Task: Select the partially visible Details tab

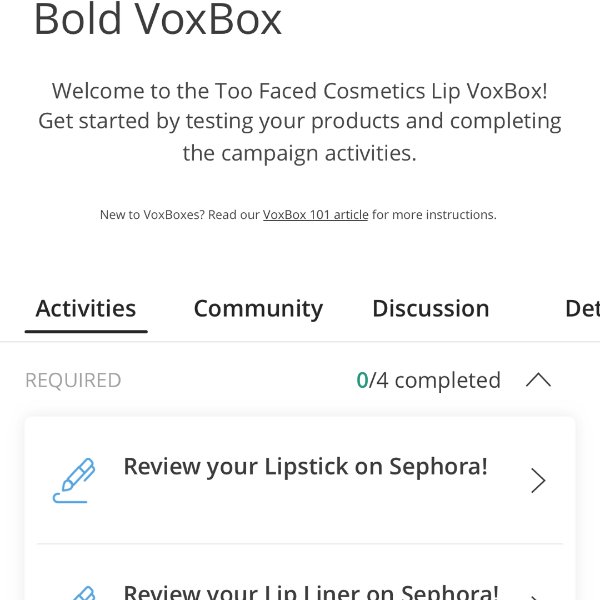Action: (x=581, y=308)
